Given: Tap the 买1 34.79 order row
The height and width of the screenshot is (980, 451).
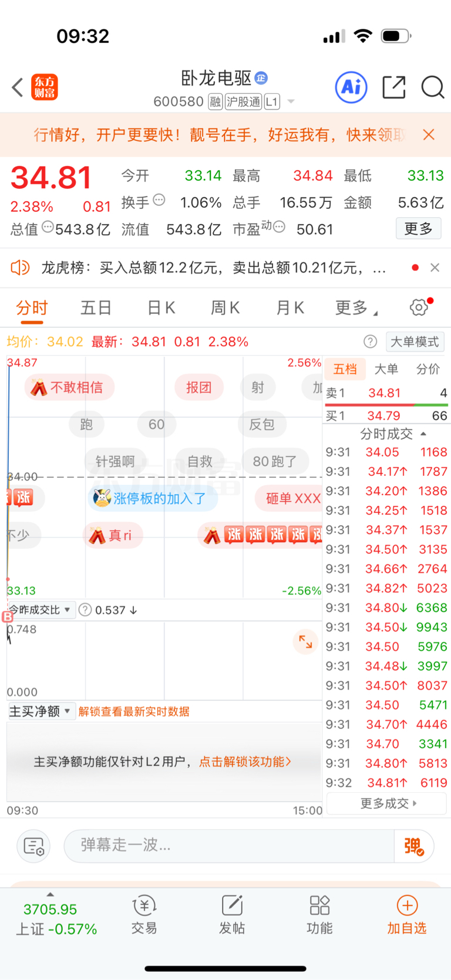Looking at the screenshot, I should (386, 415).
